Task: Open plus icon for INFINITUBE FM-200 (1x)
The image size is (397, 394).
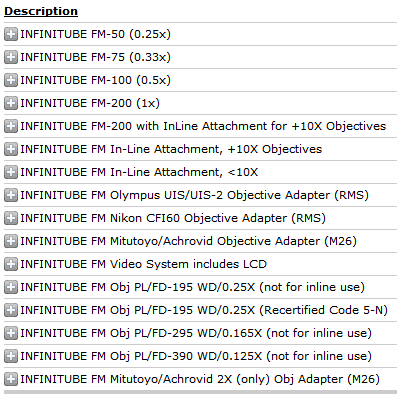Action: 11,103
